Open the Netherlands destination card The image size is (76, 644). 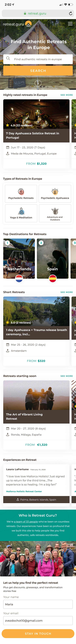[19, 259]
